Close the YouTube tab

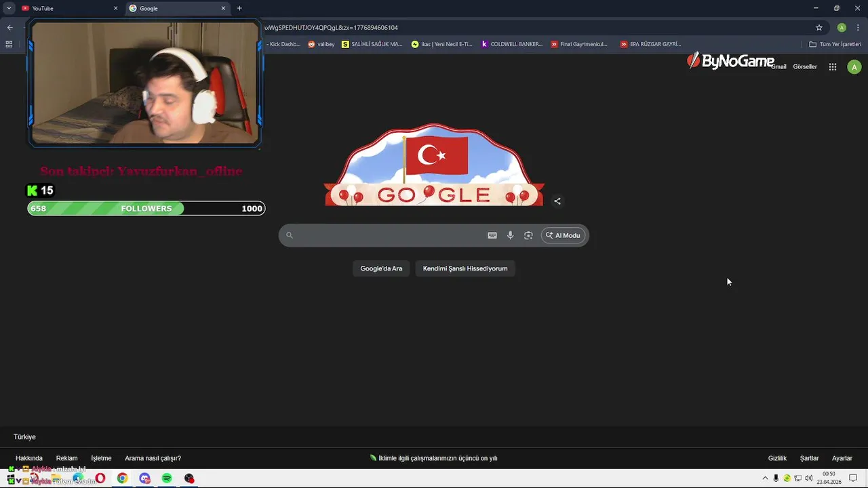pos(115,8)
